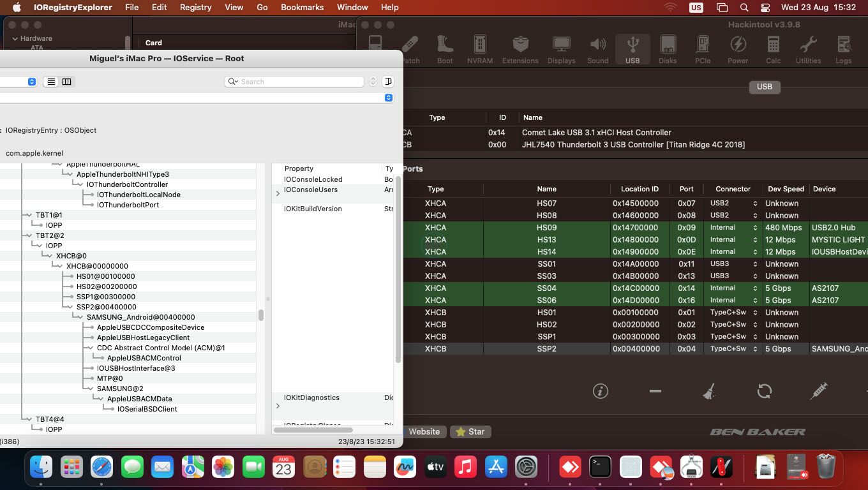868x490 pixels.
Task: Click the broom Clear All icon
Action: (x=709, y=391)
